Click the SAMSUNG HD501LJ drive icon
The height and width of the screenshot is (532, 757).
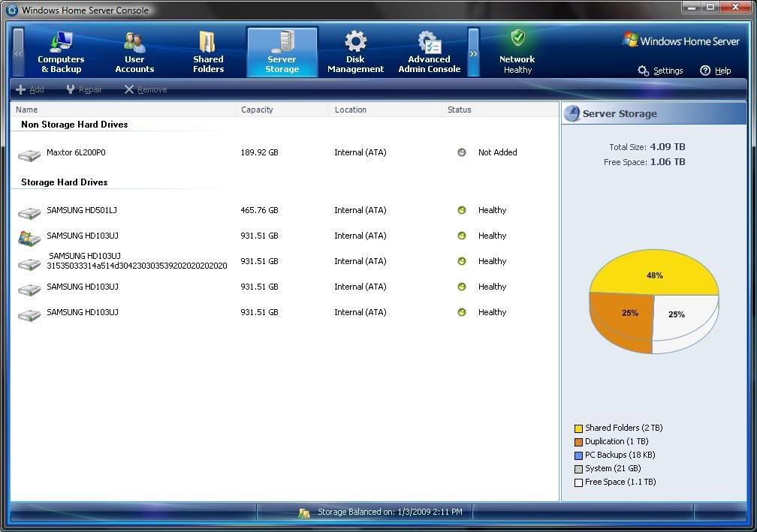tap(29, 212)
